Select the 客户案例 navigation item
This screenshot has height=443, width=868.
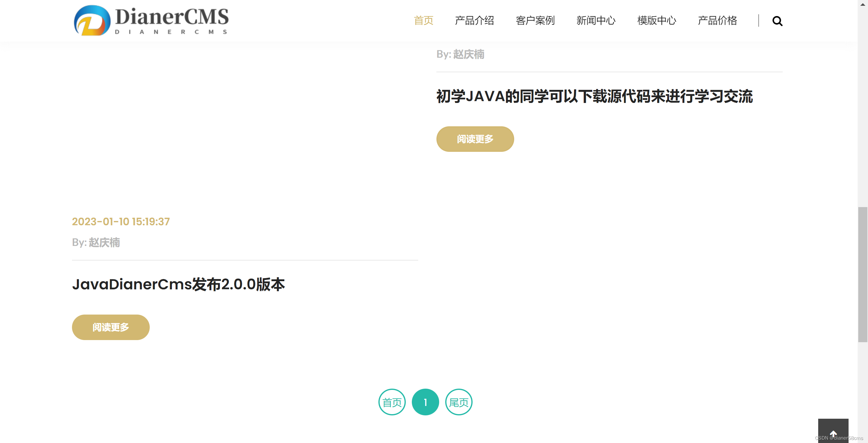(535, 21)
